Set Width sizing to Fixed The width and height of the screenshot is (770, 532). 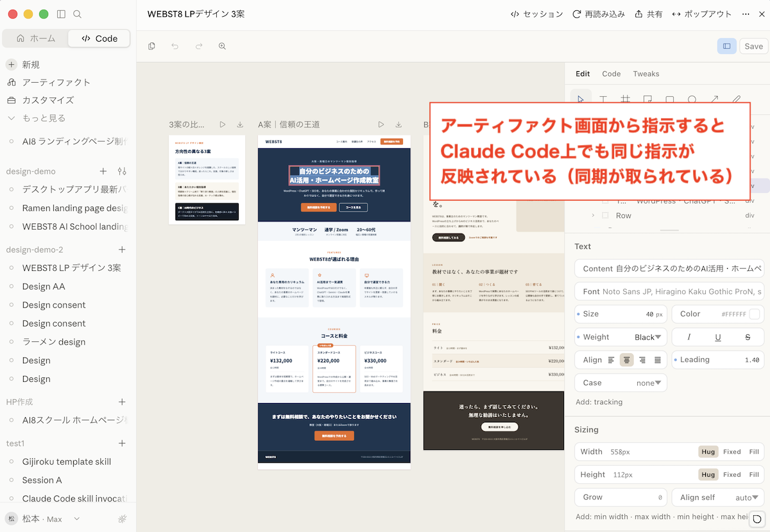coord(732,452)
